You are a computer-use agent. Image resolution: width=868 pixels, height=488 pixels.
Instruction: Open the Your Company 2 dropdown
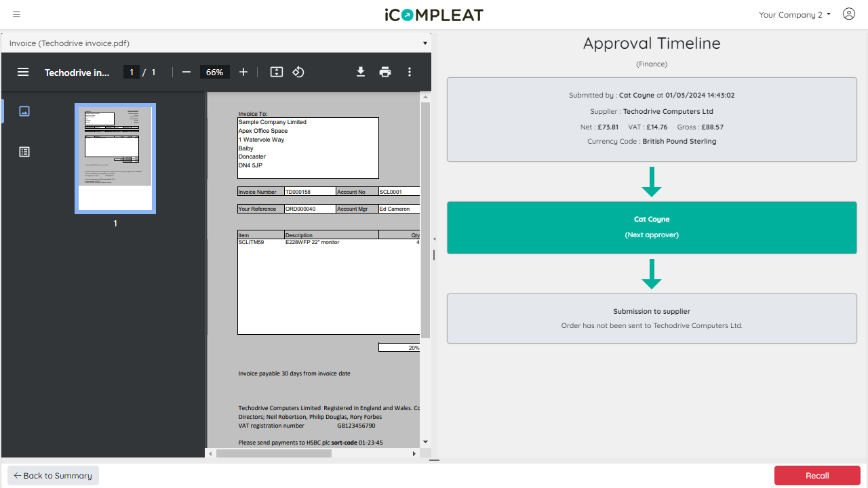[795, 14]
